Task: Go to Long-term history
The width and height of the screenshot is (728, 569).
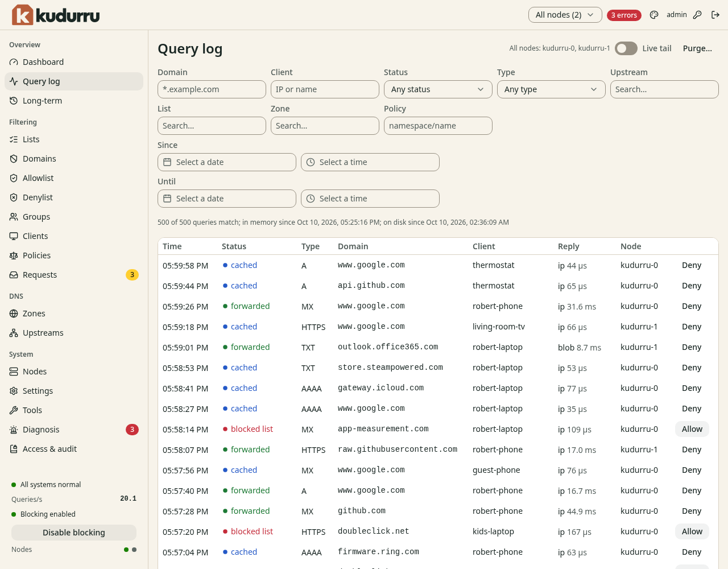Action: coord(74,101)
